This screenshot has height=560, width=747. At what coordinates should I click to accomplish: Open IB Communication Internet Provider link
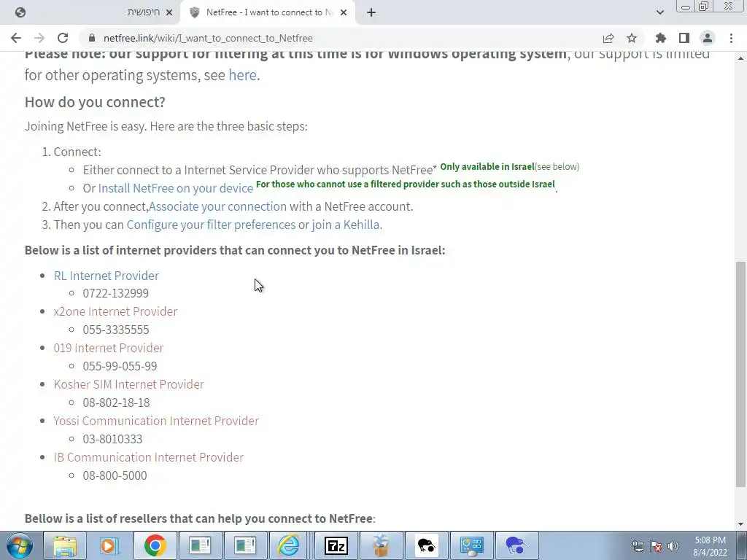click(x=149, y=457)
